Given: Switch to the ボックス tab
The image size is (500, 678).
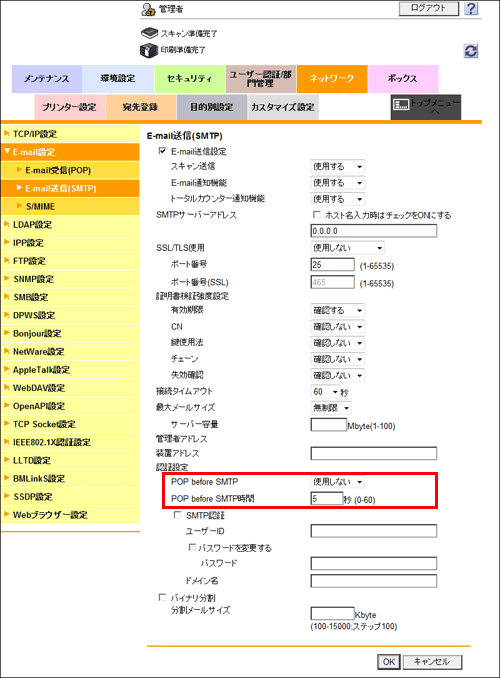Looking at the screenshot, I should pos(403,79).
